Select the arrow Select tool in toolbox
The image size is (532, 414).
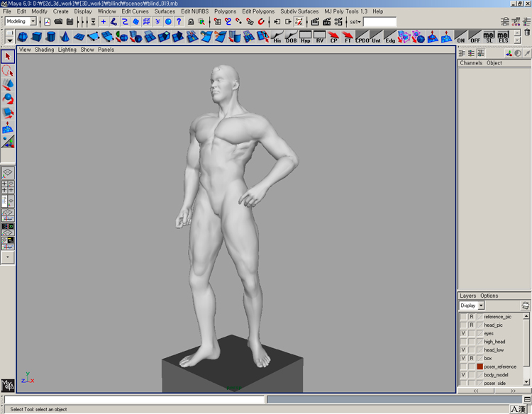[x=8, y=57]
